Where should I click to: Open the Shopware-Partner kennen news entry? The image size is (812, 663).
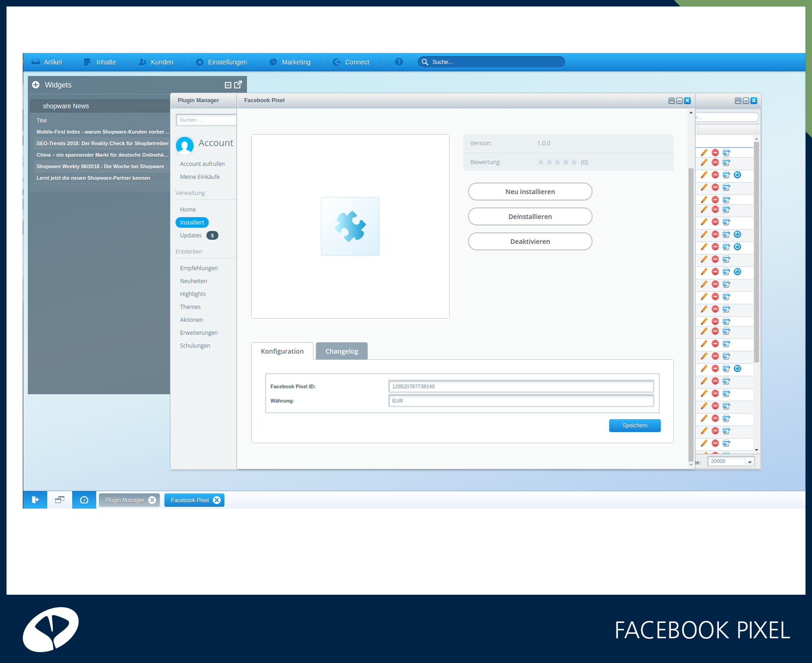tap(94, 178)
